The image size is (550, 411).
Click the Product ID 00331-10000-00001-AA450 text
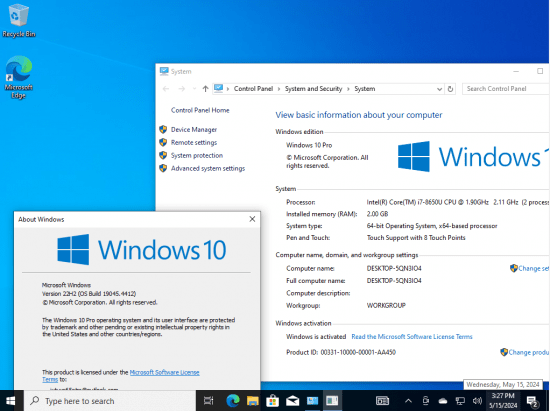pyautogui.click(x=358, y=352)
